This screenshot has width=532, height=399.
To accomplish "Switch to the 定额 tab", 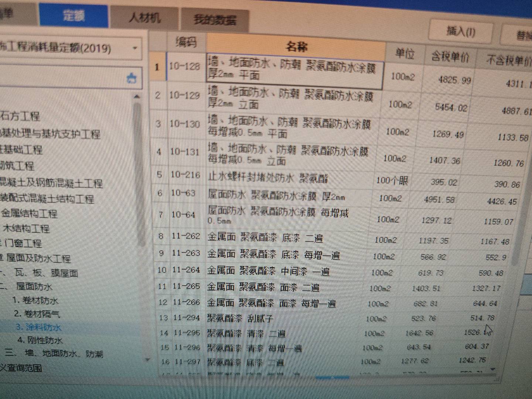I will [73, 16].
